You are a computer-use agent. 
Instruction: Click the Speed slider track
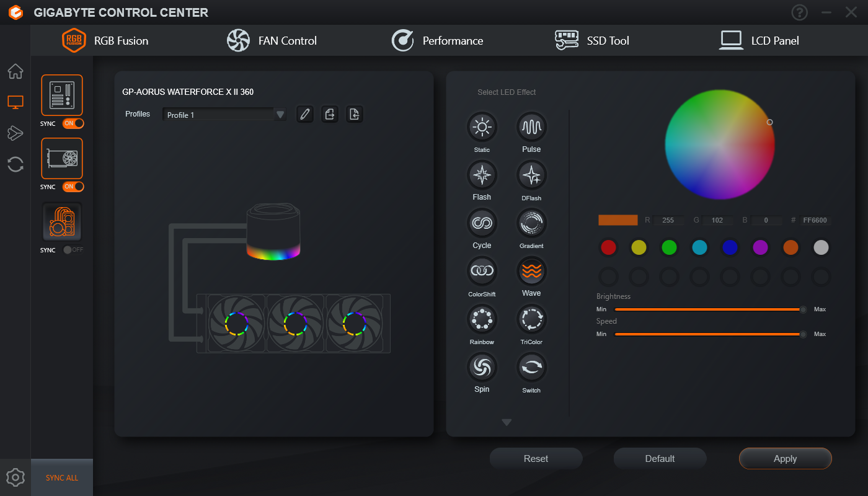(711, 334)
